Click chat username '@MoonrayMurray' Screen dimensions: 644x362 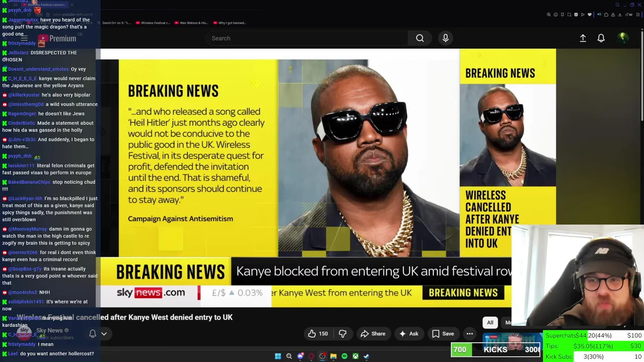pos(27,229)
